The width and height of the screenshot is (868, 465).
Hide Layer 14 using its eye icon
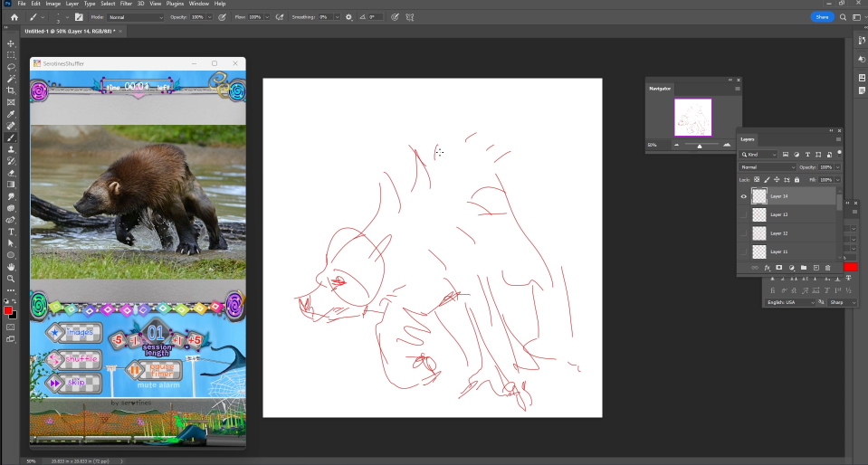pos(743,196)
